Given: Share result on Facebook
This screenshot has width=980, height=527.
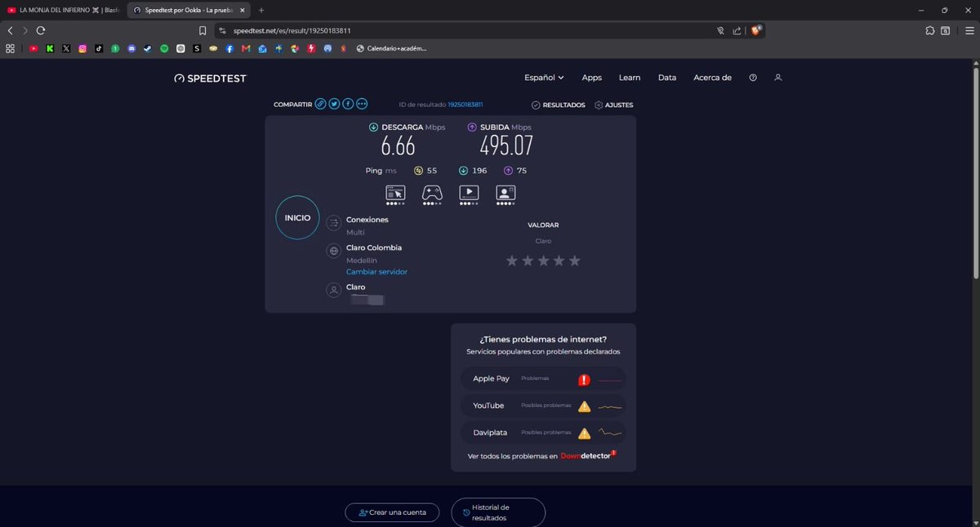Looking at the screenshot, I should [x=348, y=104].
